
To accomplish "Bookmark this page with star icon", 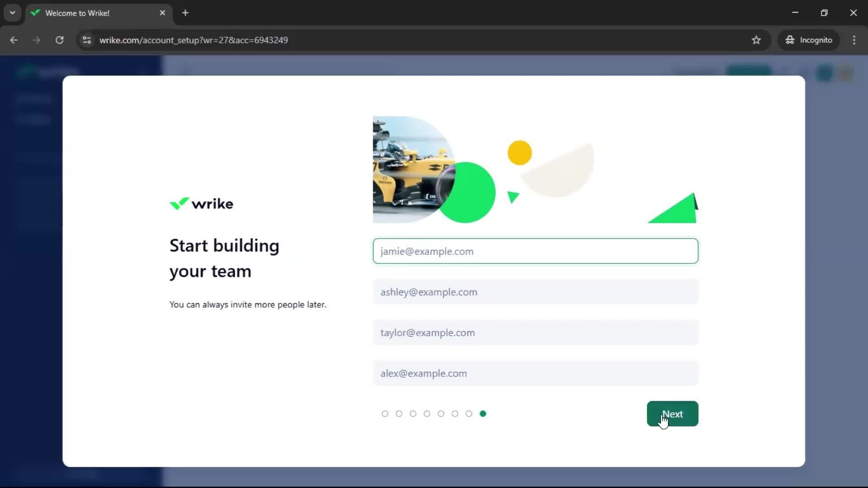I will [756, 40].
